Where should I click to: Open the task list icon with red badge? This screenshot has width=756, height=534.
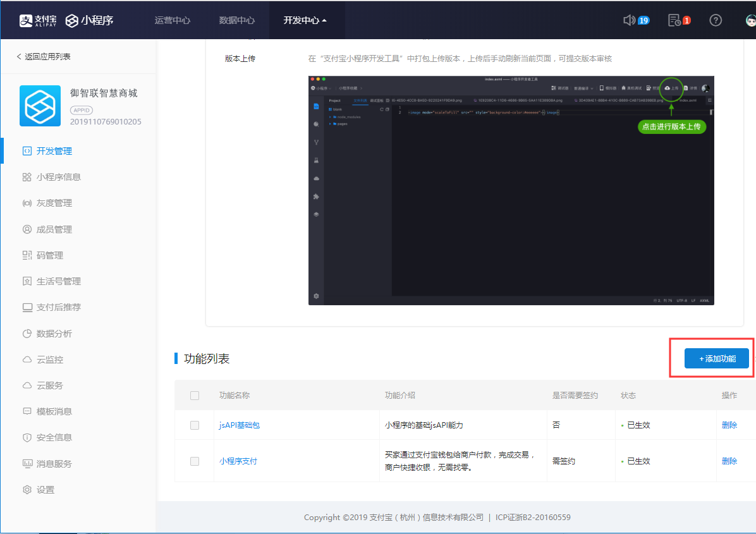point(674,20)
